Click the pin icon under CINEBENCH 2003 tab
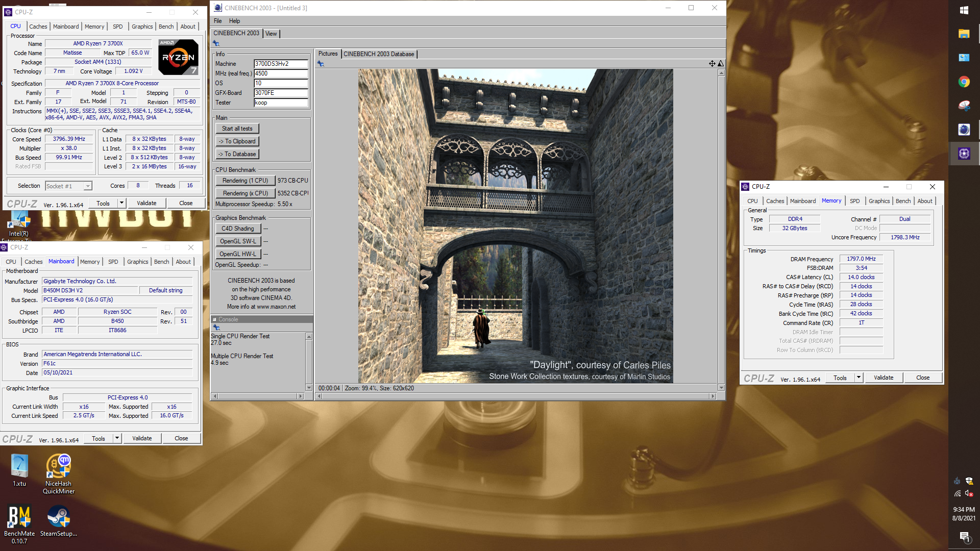980x551 pixels. point(216,43)
